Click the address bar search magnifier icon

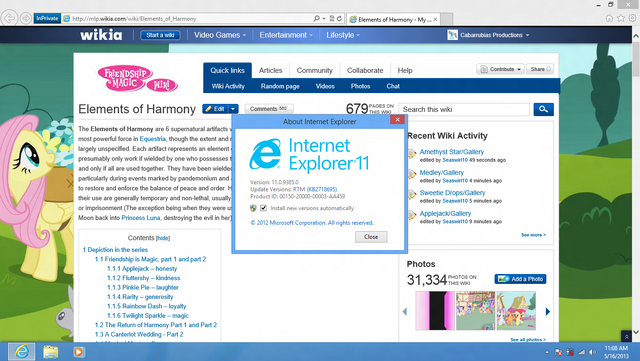pyautogui.click(x=316, y=18)
